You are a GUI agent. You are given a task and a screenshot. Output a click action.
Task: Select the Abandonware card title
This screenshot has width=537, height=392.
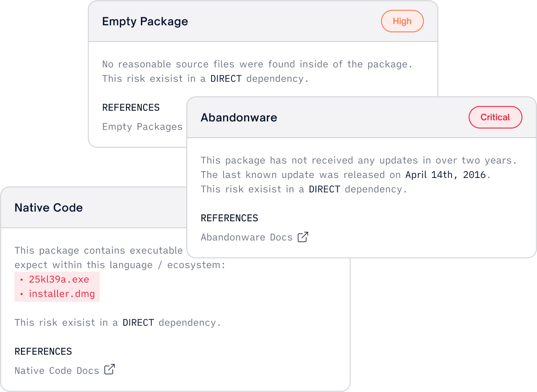click(239, 118)
